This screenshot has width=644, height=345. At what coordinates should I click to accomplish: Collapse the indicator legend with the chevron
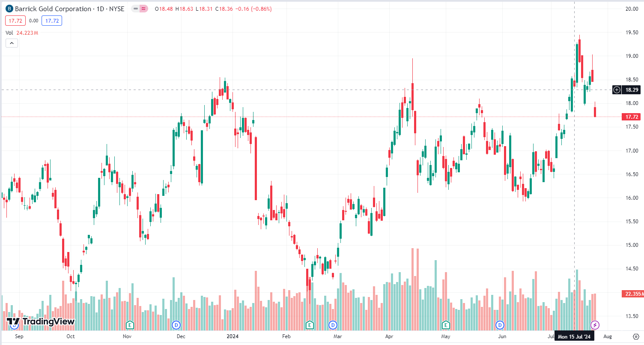[x=12, y=43]
